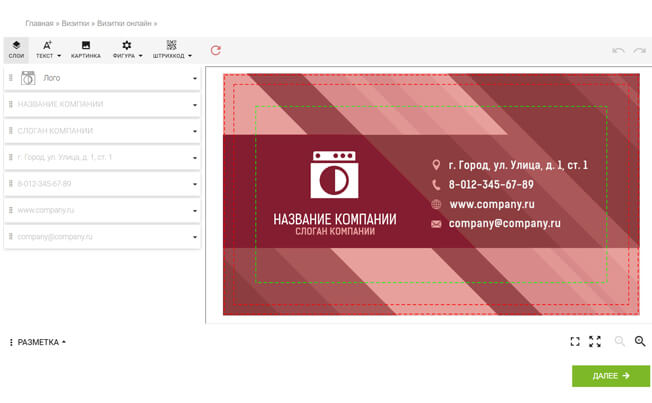Screen dimensions: 652x403
Task: Click the fit-to-screen icon
Action: (x=575, y=341)
